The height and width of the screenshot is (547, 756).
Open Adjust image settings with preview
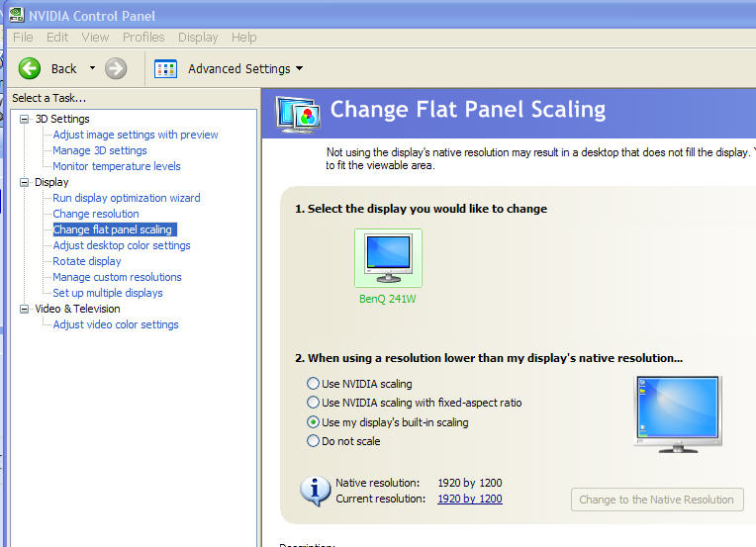click(x=136, y=135)
